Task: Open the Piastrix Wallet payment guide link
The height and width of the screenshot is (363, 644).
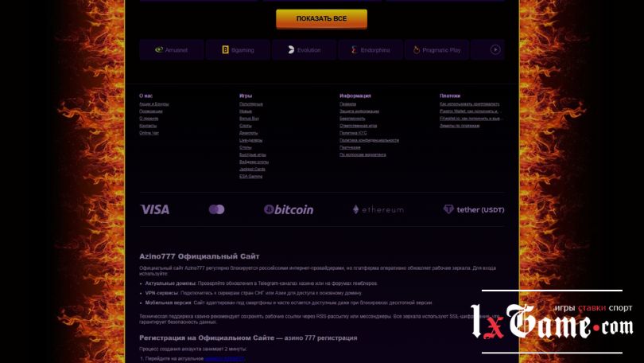Action: click(469, 111)
